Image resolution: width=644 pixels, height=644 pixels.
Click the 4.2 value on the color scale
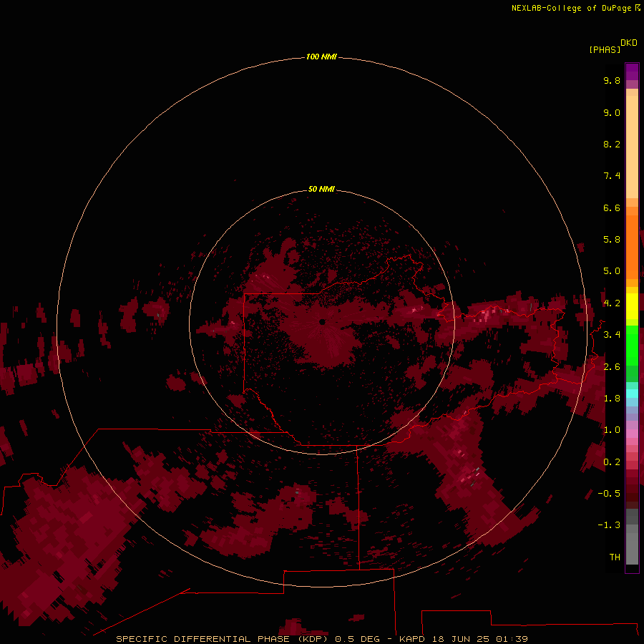pos(612,303)
